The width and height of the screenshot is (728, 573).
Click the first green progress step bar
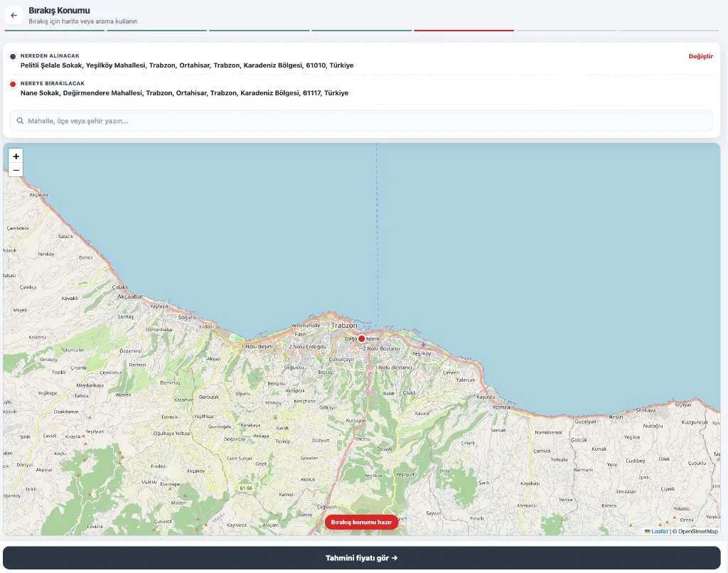click(55, 31)
